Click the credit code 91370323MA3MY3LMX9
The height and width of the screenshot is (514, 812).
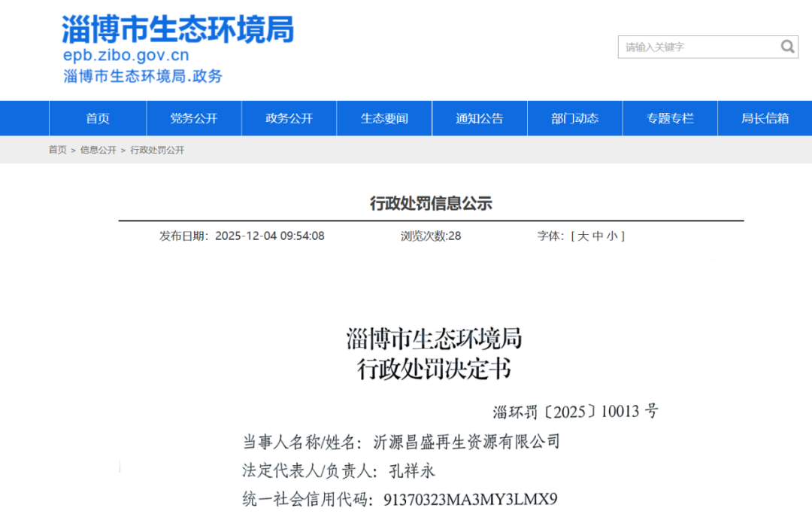click(x=470, y=499)
